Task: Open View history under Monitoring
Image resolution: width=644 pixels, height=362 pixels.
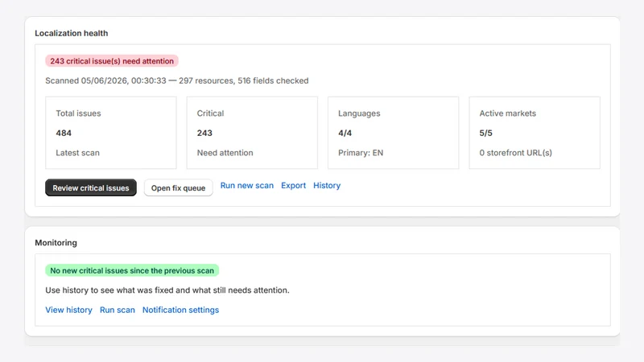Action: coord(68,310)
